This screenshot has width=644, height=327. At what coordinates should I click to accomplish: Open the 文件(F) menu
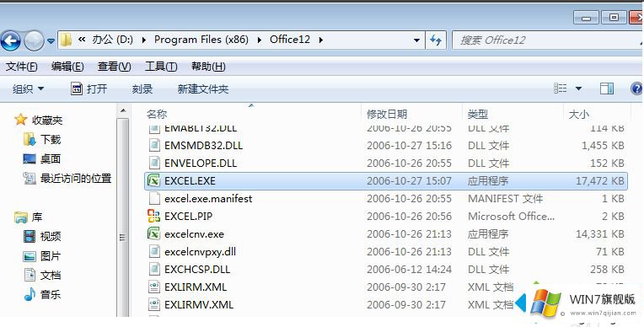[21, 67]
